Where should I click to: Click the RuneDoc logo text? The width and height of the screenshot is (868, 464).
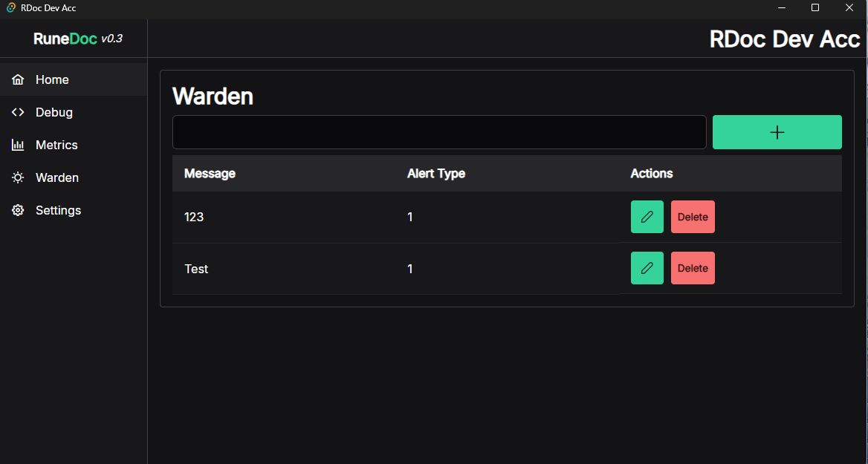(65, 39)
